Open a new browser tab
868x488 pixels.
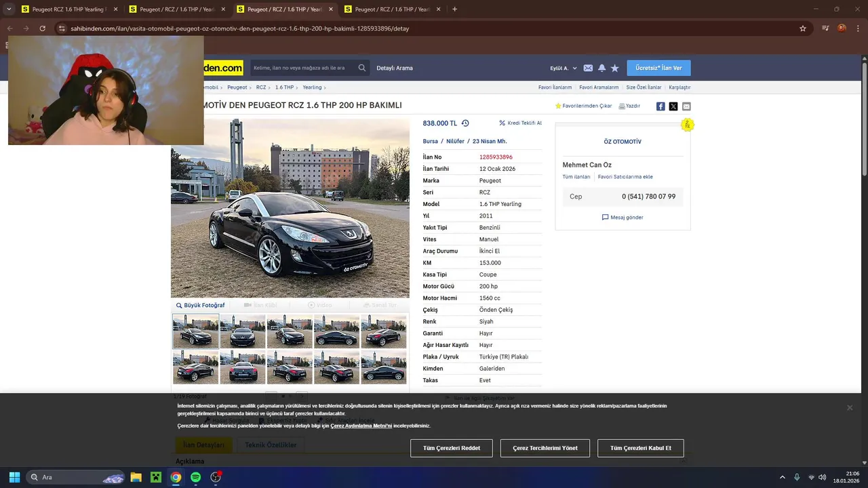click(x=454, y=9)
